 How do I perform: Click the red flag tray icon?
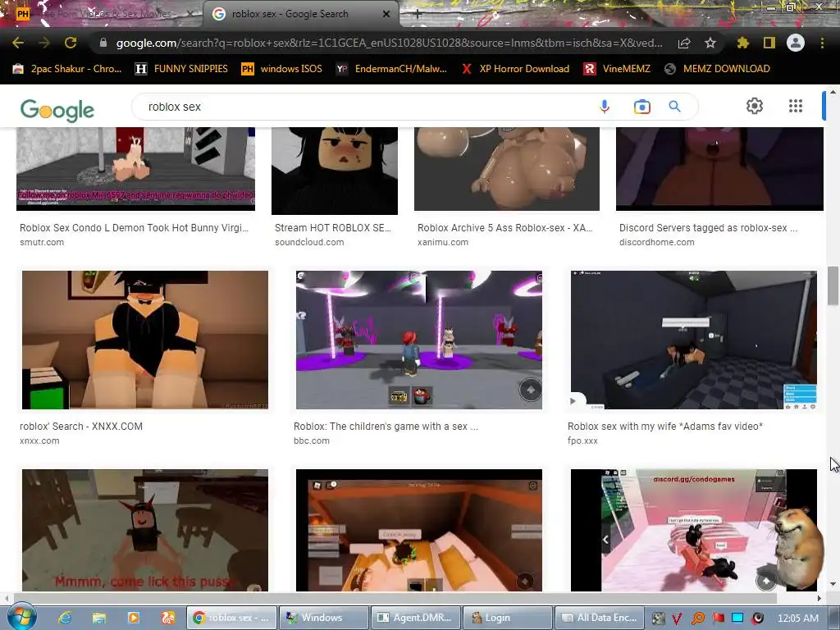(x=719, y=619)
